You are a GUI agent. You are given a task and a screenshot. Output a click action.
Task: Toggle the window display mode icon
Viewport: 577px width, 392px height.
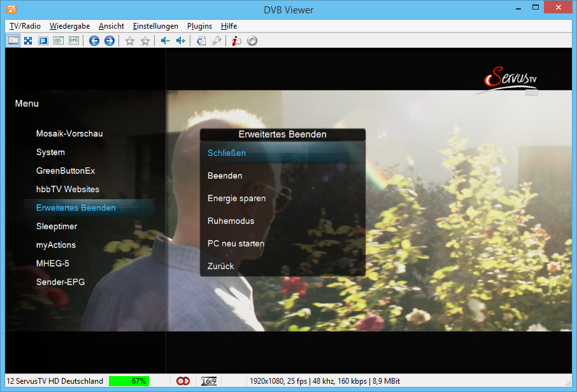pyautogui.click(x=13, y=41)
